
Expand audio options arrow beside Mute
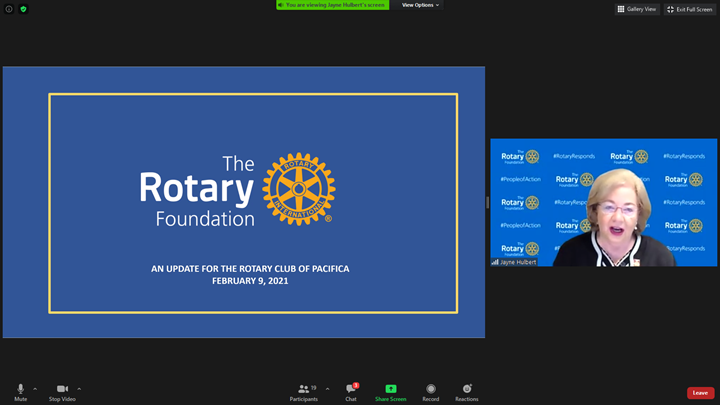click(35, 389)
